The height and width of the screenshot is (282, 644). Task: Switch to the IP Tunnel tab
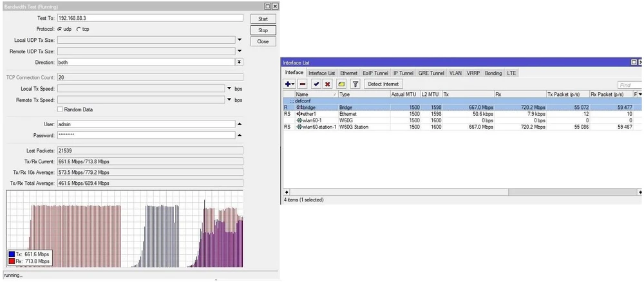tap(403, 73)
